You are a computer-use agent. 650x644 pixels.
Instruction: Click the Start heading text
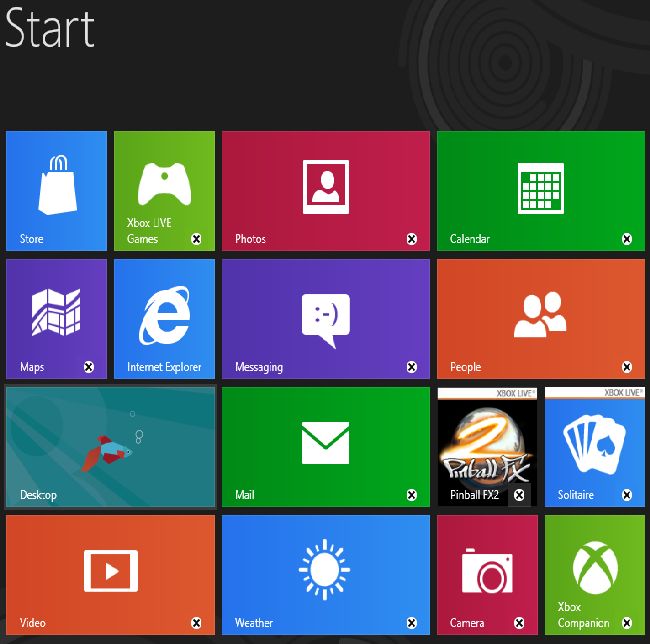[50, 28]
